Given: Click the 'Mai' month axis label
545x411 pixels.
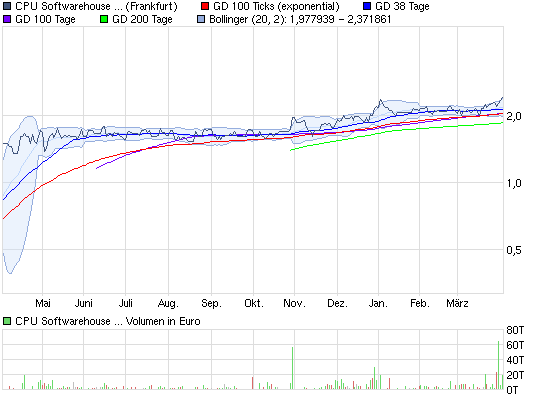Looking at the screenshot, I should click(x=43, y=303).
